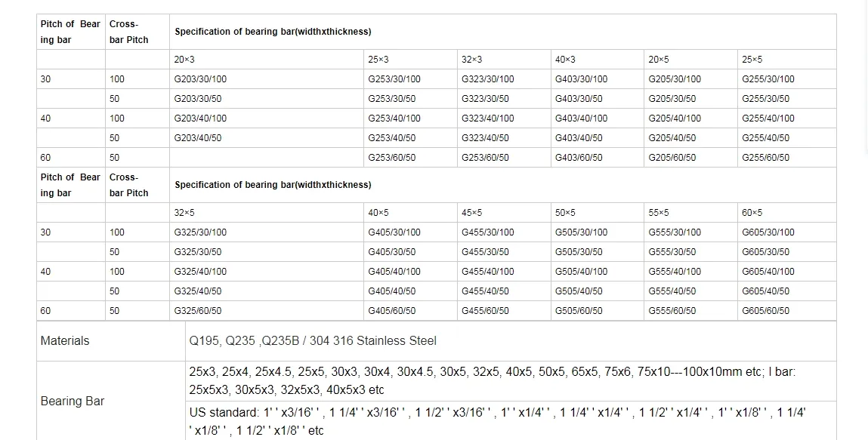Click the Q195, Q235 stainless steel text
The width and height of the screenshot is (868, 440).
click(313, 341)
